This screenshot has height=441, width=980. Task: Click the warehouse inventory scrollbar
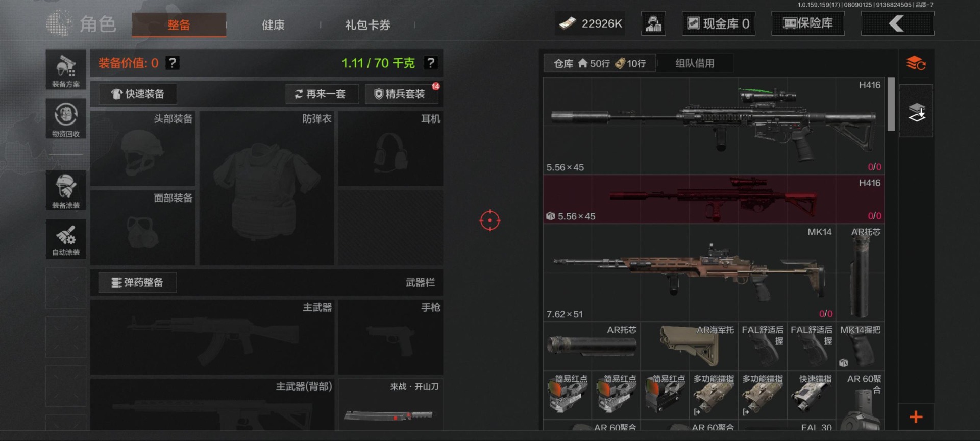pos(891,104)
